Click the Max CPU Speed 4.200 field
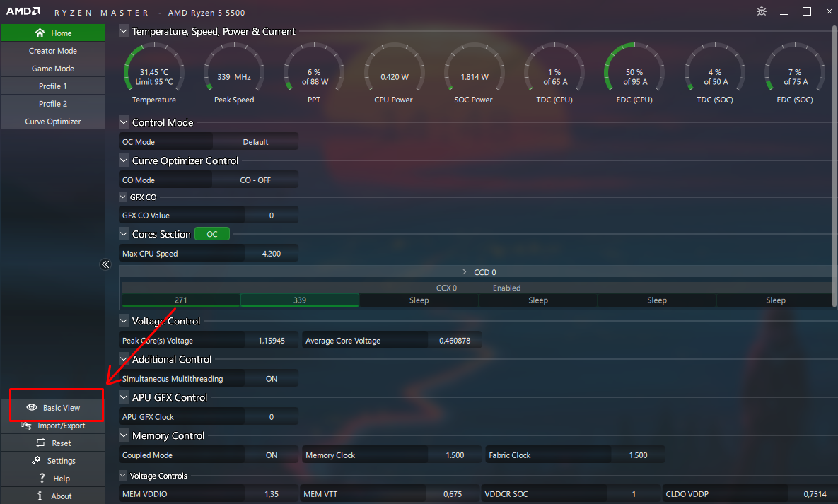This screenshot has width=838, height=504. tap(272, 253)
